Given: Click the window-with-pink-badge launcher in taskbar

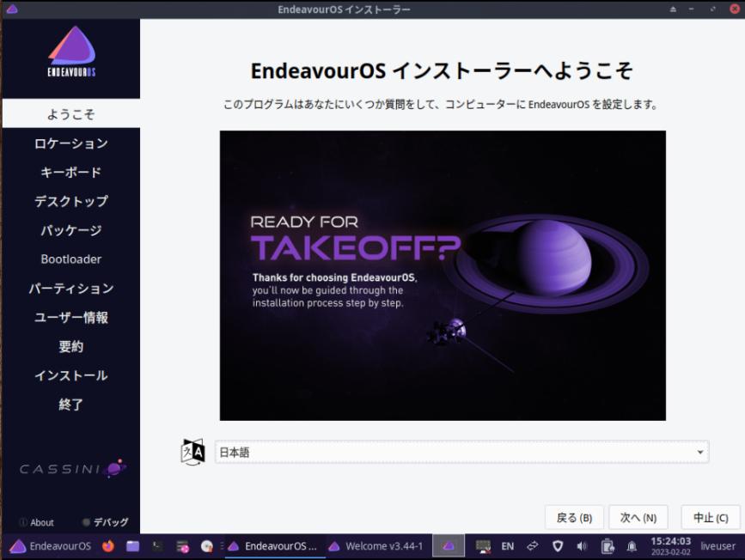Looking at the screenshot, I should [x=182, y=547].
